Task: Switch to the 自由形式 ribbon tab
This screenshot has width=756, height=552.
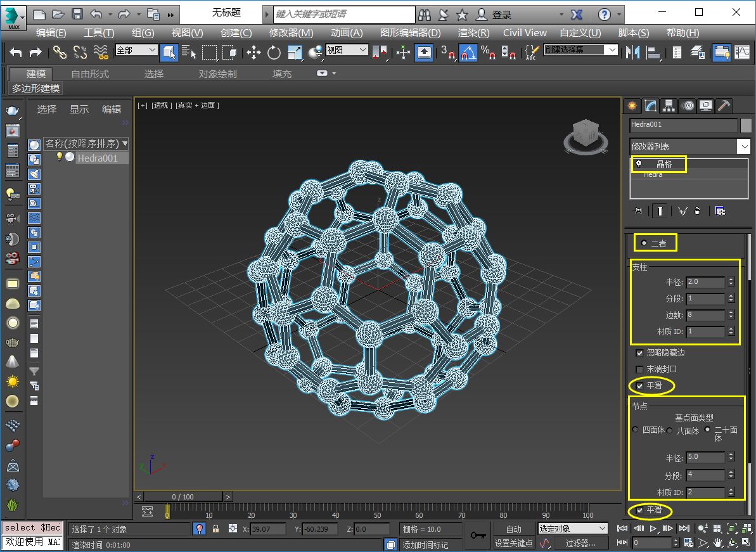Action: tap(90, 74)
